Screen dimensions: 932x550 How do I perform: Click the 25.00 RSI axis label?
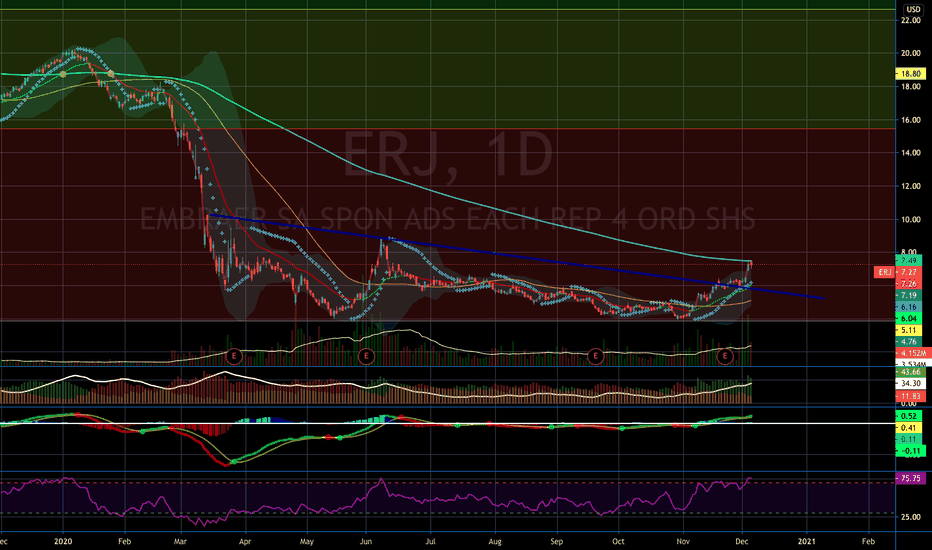(x=911, y=517)
